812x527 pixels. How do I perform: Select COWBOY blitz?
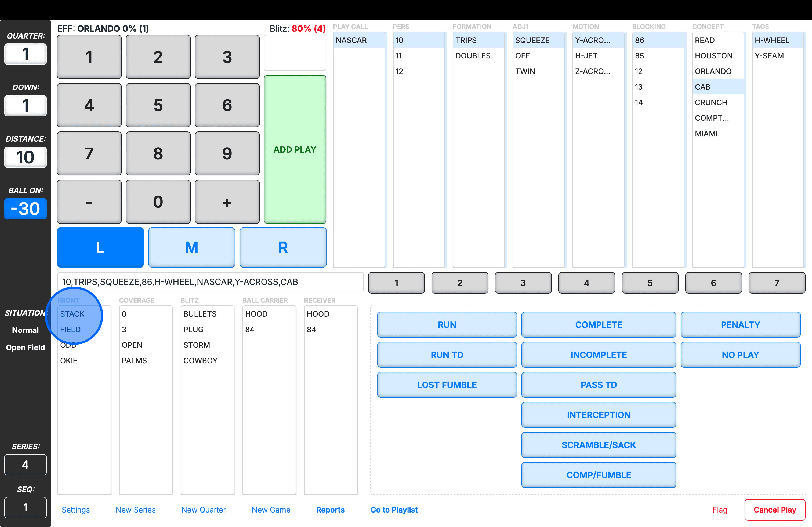tap(207, 361)
